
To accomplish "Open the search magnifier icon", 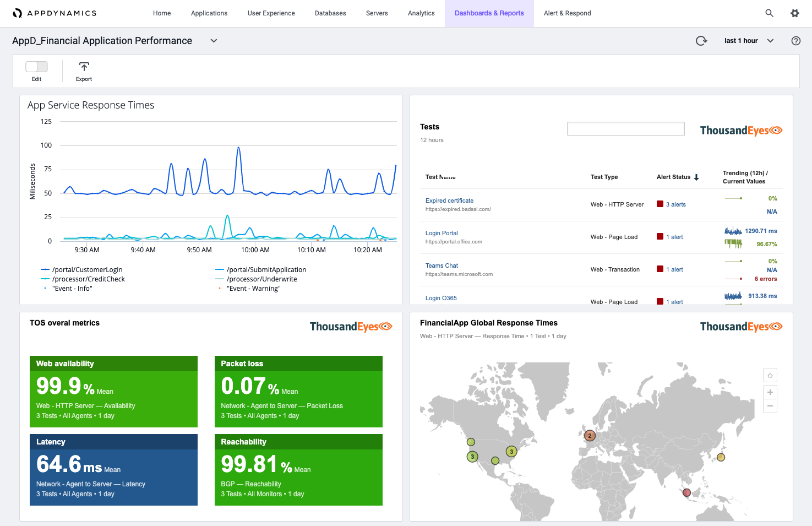I will (x=769, y=13).
